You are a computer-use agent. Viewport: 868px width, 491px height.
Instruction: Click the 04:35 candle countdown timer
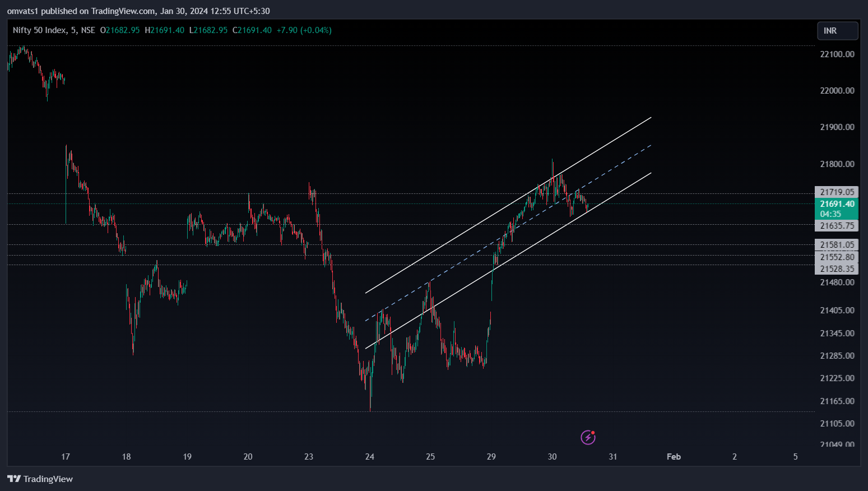point(830,214)
